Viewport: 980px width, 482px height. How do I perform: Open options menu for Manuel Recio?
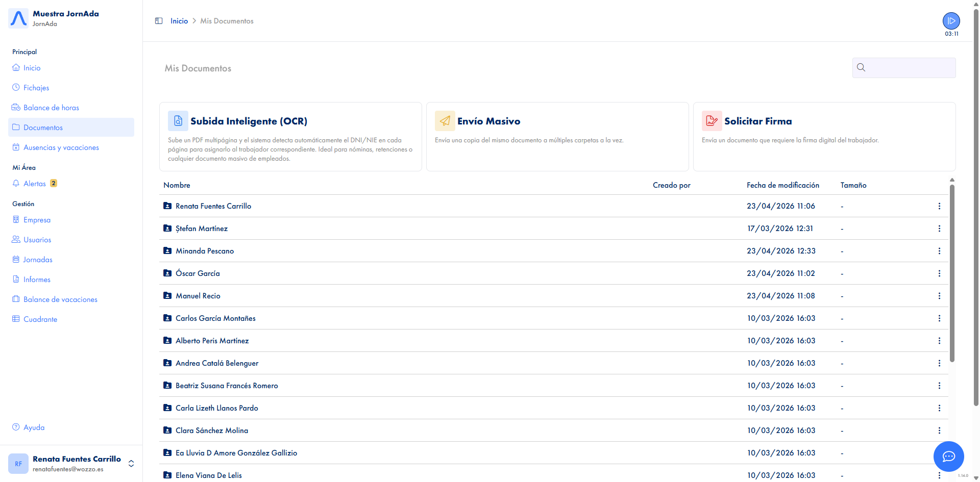click(x=939, y=296)
